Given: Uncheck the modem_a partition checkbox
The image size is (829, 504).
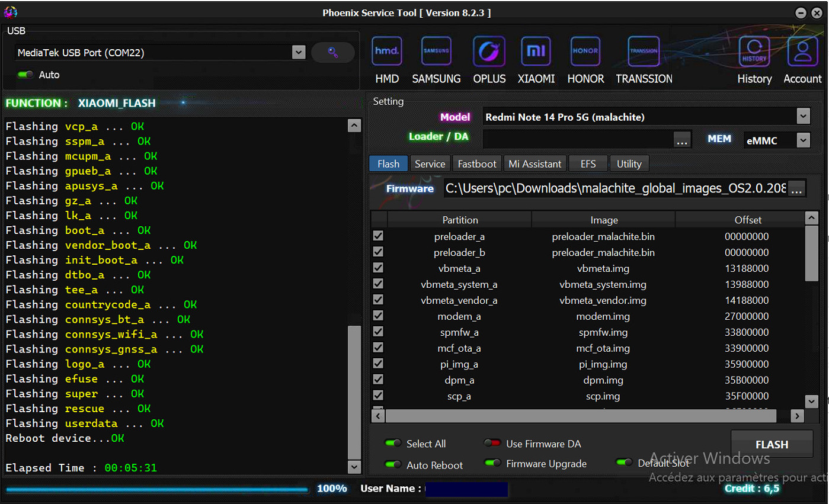Looking at the screenshot, I should [x=378, y=316].
